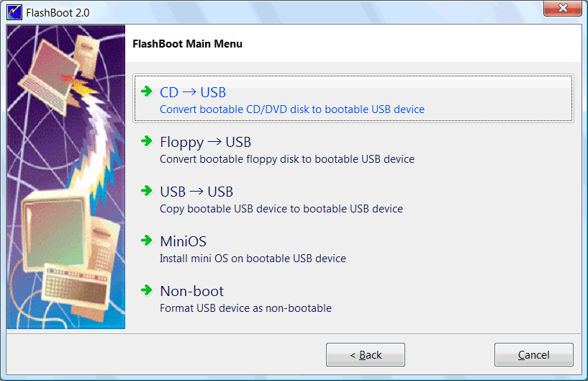Click "Format USB device as non-bootable" text

245,308
